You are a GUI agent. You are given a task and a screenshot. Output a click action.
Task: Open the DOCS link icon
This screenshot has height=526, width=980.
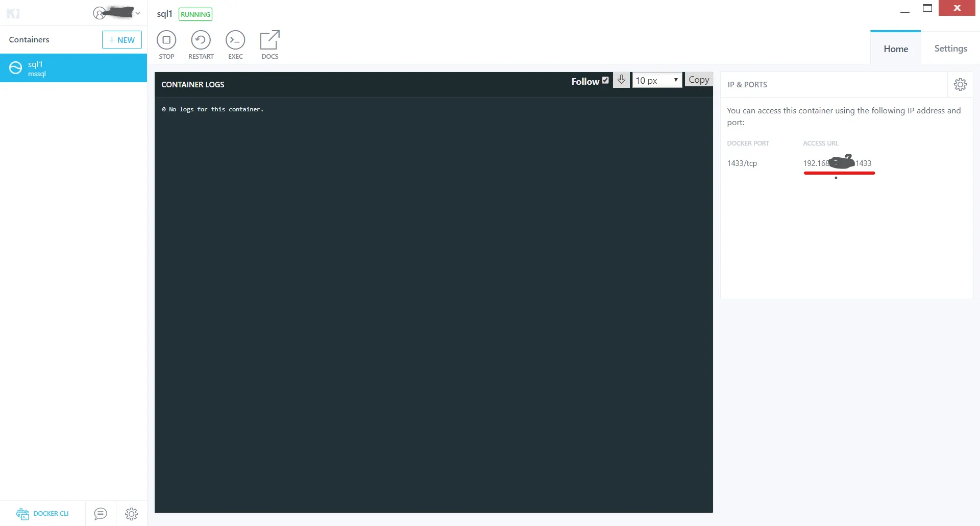coord(269,45)
